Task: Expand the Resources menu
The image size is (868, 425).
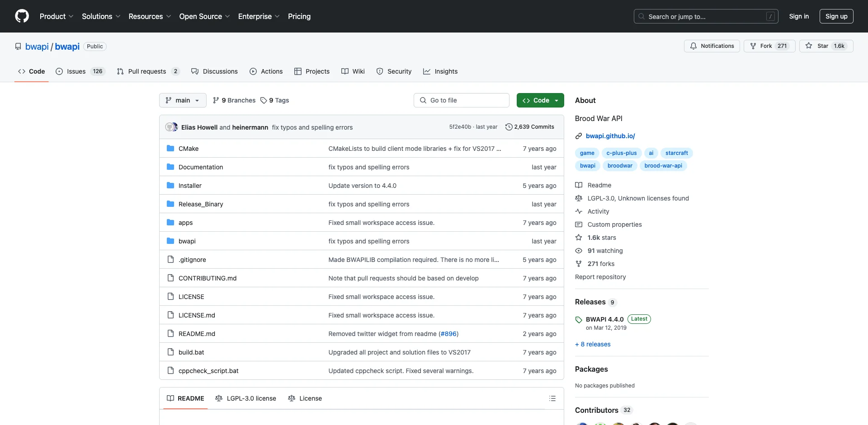Action: point(150,16)
